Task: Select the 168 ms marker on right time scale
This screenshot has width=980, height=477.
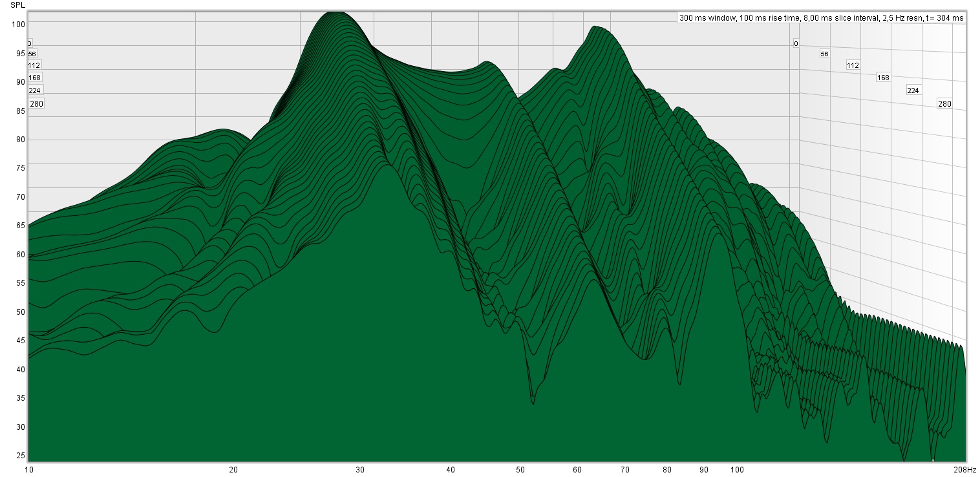Action: [883, 78]
